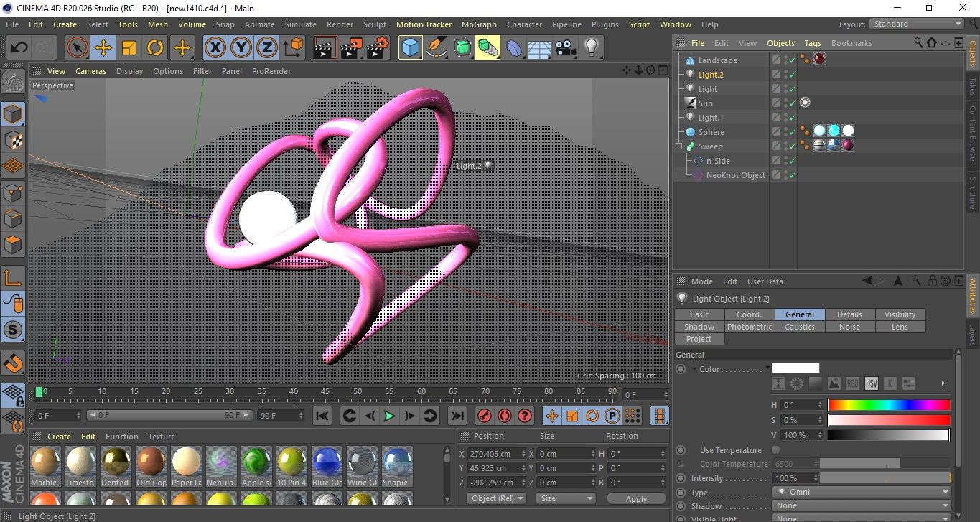Screen dimensions: 980x522
Task: Collapse the Sweep object tree
Action: [x=679, y=146]
